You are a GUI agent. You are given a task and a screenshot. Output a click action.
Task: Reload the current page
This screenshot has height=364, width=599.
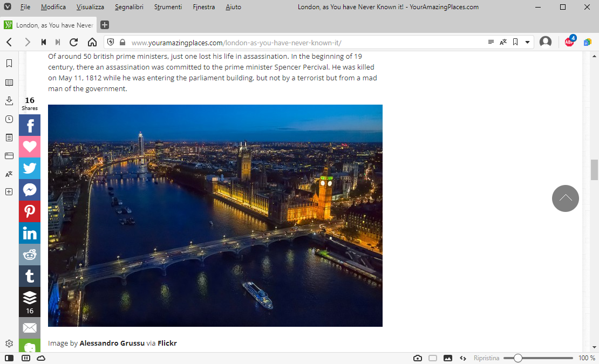point(74,42)
